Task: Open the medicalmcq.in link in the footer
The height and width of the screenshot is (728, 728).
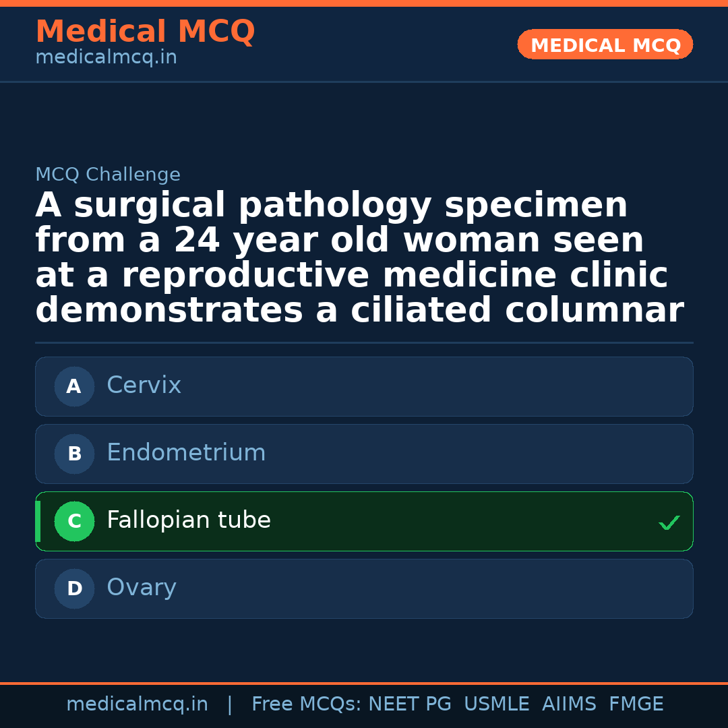Action: pyautogui.click(x=137, y=704)
